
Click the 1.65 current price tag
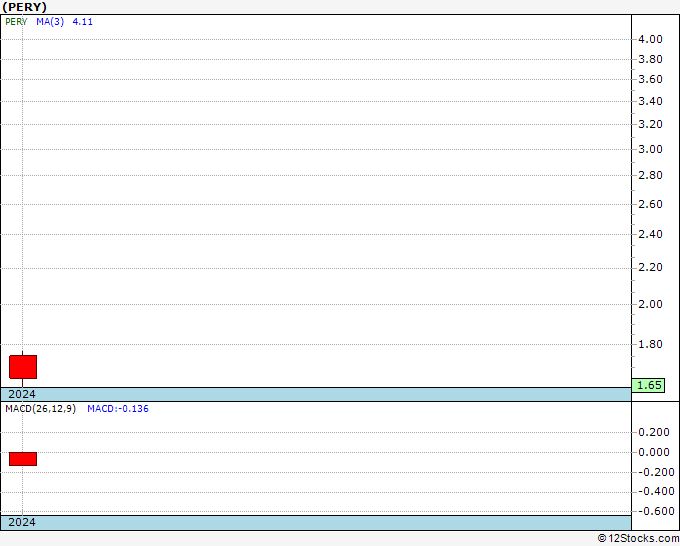point(649,385)
